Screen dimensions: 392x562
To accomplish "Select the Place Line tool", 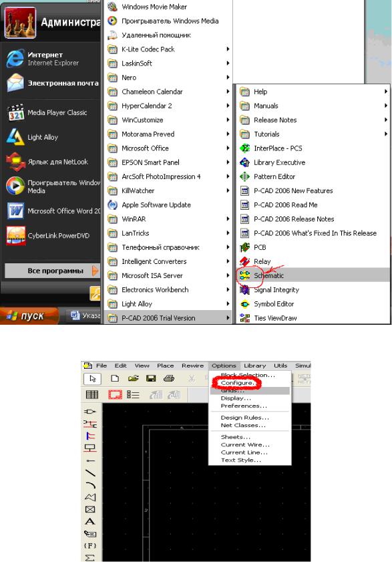I will pos(90,472).
